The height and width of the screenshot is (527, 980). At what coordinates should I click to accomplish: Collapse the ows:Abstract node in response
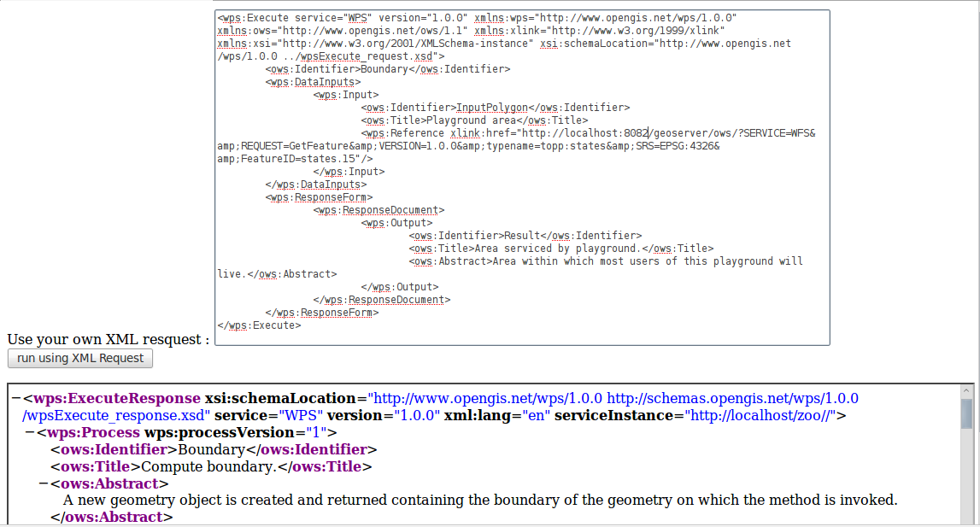(43, 483)
